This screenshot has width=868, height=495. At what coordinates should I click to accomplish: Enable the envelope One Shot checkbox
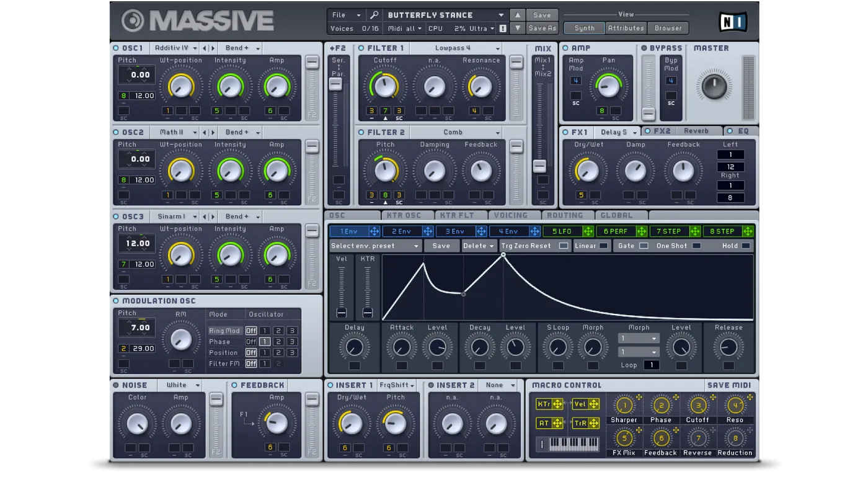[696, 246]
